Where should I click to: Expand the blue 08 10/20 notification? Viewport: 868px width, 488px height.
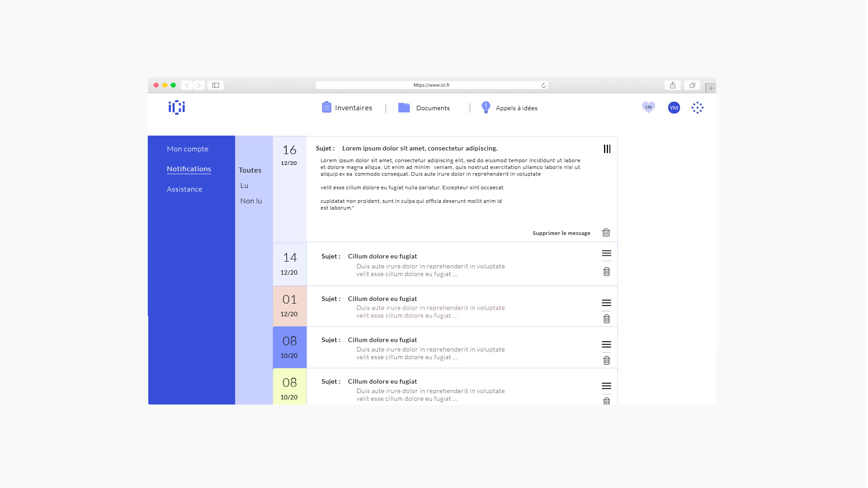tap(607, 345)
